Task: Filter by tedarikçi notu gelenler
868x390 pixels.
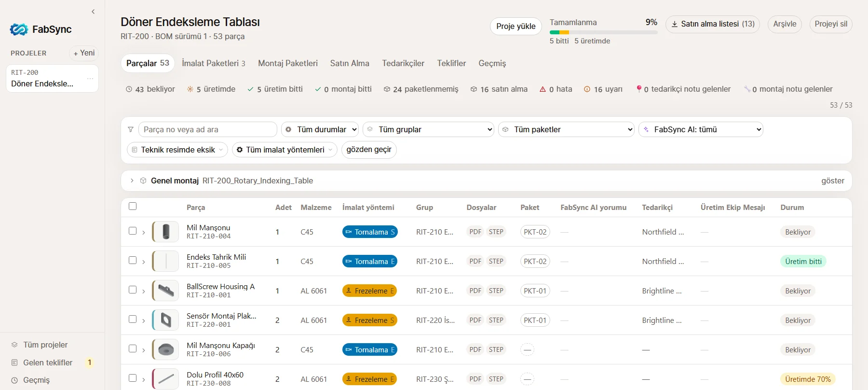Action: point(683,89)
